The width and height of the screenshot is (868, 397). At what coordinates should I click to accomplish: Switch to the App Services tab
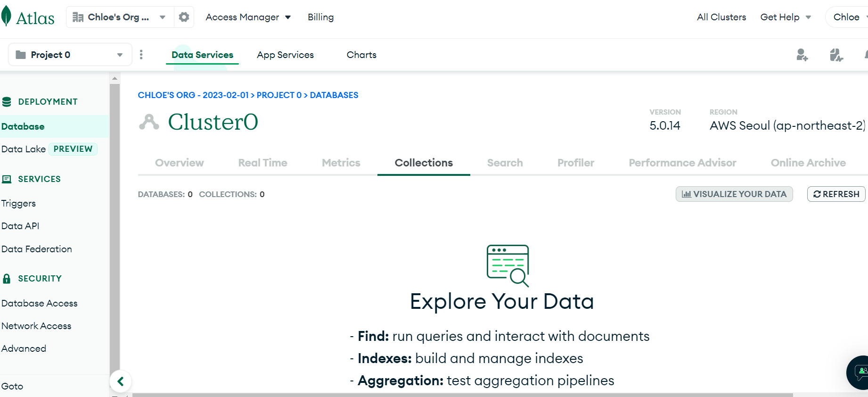[x=285, y=55]
